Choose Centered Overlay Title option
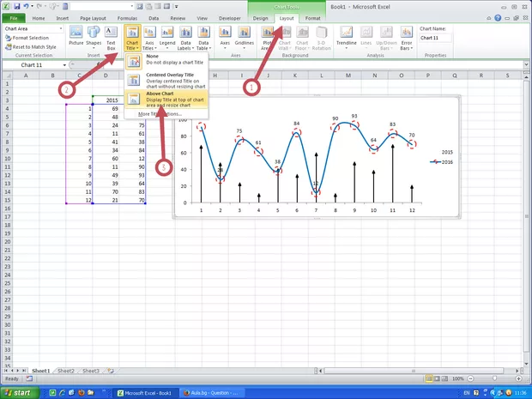Screen dimensions: 532x399 pyautogui.click(x=166, y=81)
